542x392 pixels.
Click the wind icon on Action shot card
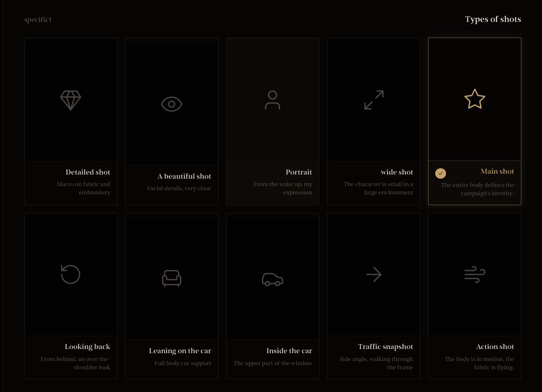pyautogui.click(x=475, y=274)
